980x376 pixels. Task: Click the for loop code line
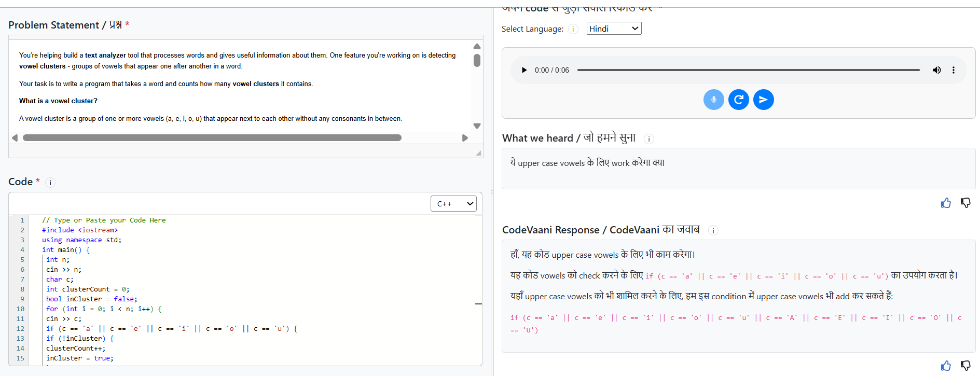tap(104, 309)
